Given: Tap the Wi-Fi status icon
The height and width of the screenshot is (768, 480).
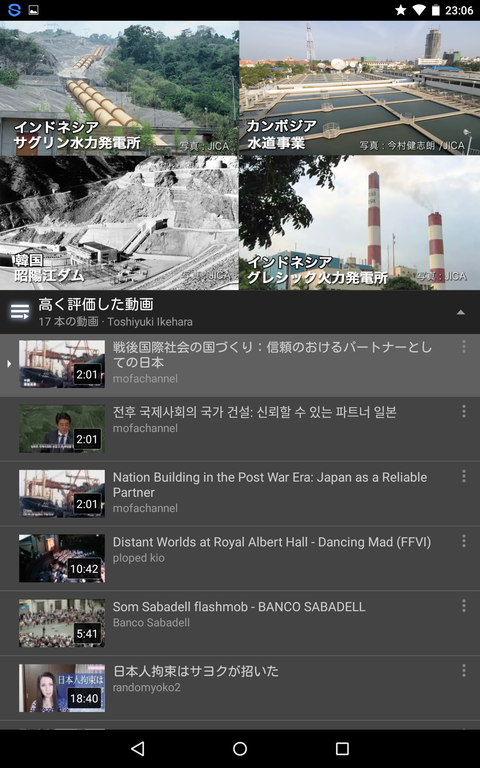Looking at the screenshot, I should tap(419, 10).
